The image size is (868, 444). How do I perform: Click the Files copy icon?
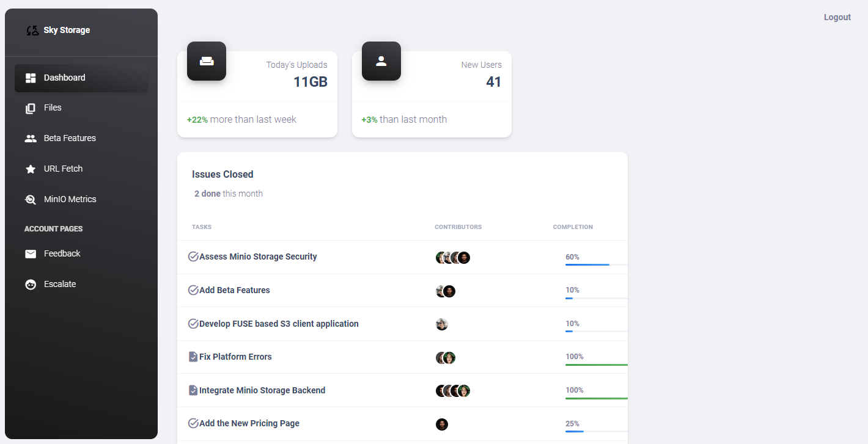[31, 107]
